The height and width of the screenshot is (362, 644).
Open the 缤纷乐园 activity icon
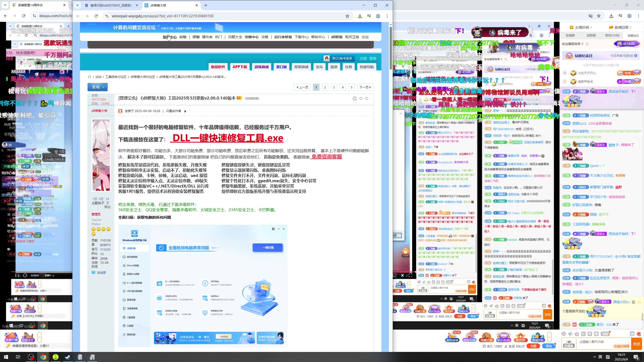[469, 337]
